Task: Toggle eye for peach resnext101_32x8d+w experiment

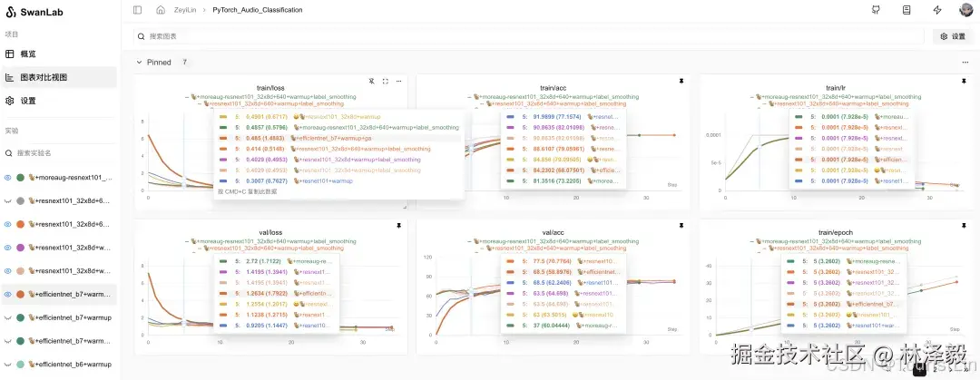Action: point(8,271)
